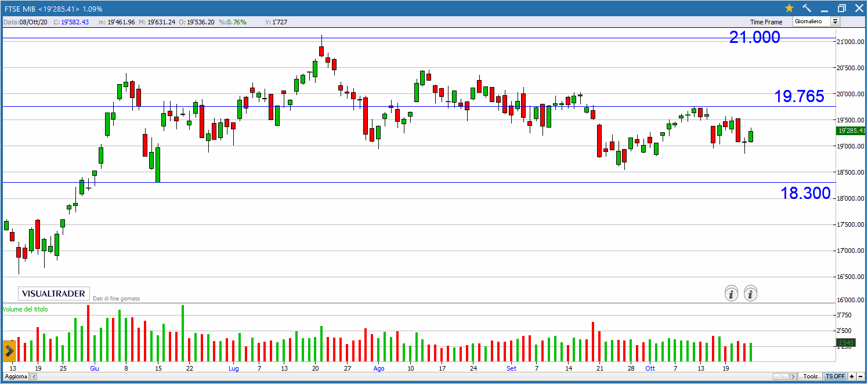Click the current price tag 19'285.41
Screen dimensions: 868x384
(851, 131)
